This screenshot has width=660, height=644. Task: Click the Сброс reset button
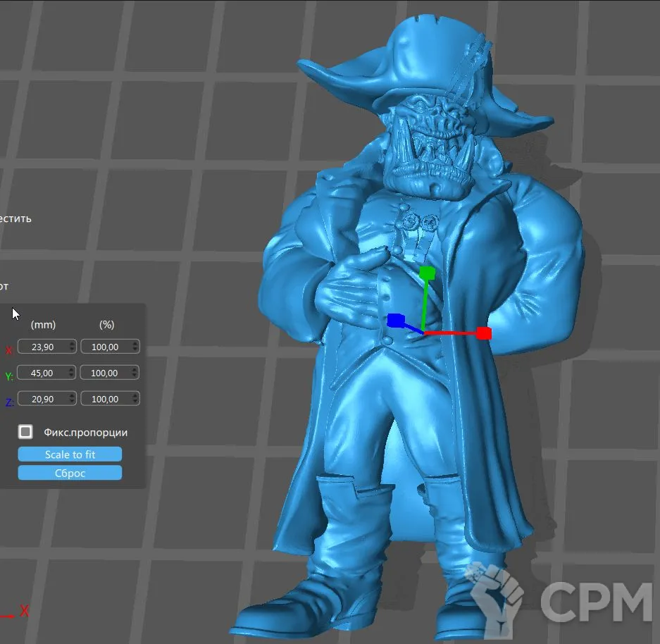point(70,473)
